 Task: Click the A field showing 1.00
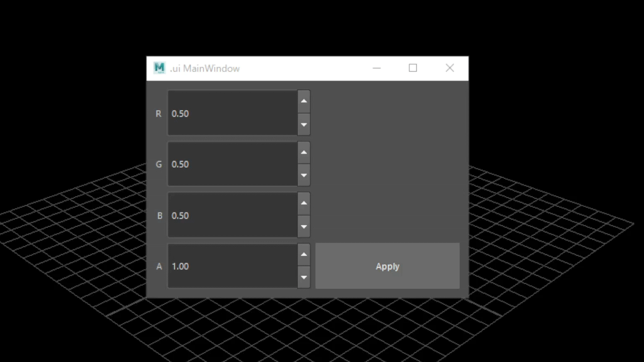(233, 266)
